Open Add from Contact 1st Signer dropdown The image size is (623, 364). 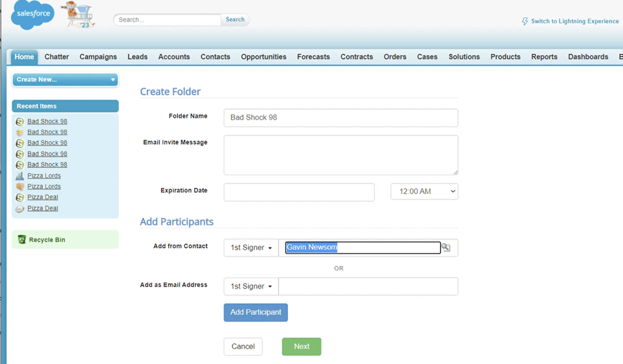coord(251,248)
